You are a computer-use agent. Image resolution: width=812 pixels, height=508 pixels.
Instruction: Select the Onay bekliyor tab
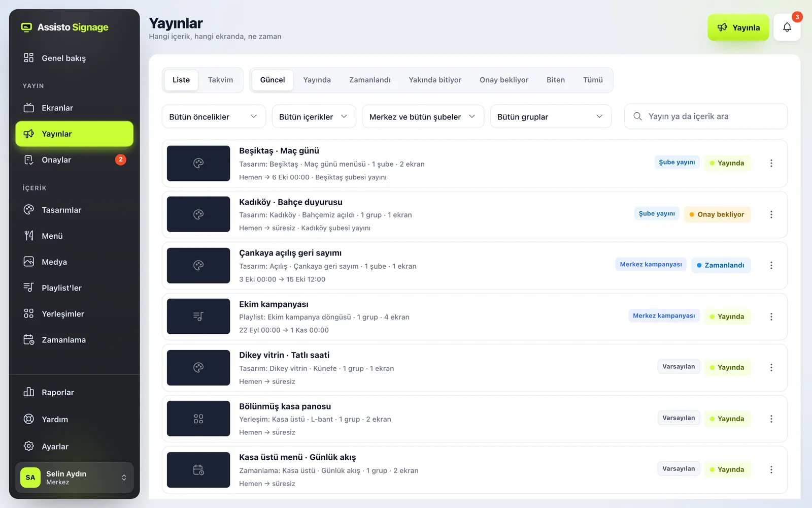coord(504,80)
